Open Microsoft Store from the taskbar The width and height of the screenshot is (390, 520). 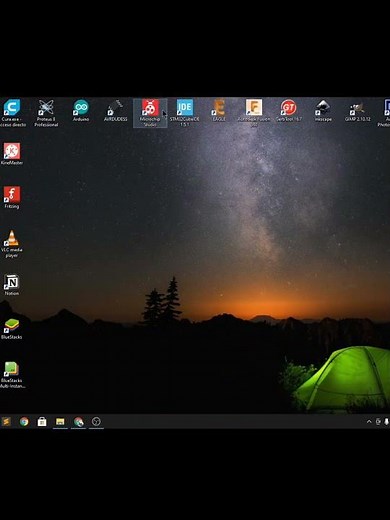(x=42, y=422)
